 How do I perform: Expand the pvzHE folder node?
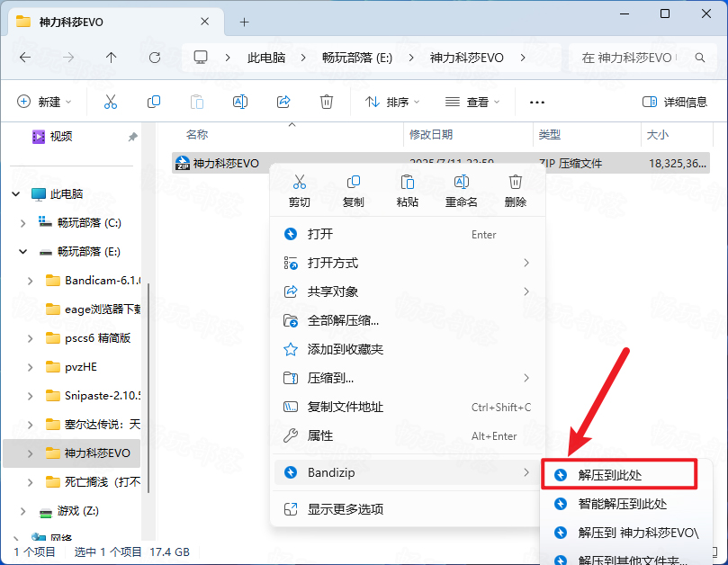click(x=31, y=367)
